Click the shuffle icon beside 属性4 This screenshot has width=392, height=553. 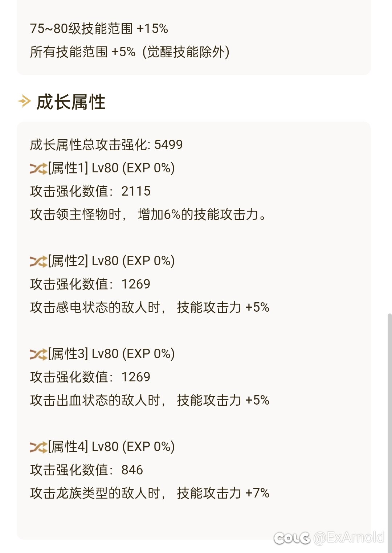click(38, 447)
